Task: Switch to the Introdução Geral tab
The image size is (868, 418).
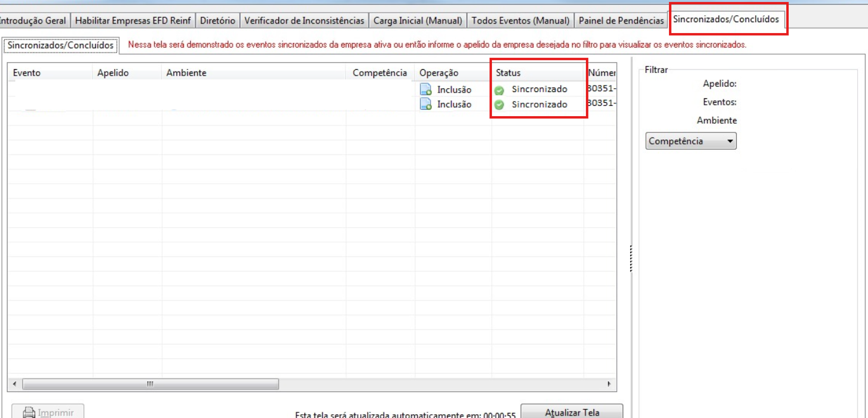Action: click(34, 20)
